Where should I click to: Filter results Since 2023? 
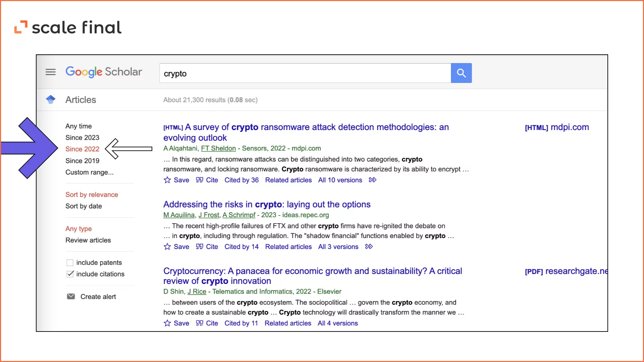pos(82,137)
